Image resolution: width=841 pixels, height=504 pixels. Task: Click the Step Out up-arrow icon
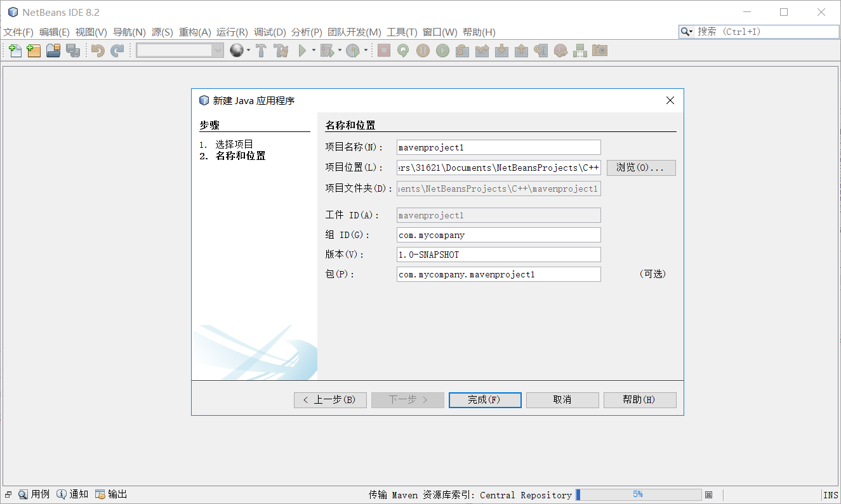click(x=521, y=51)
